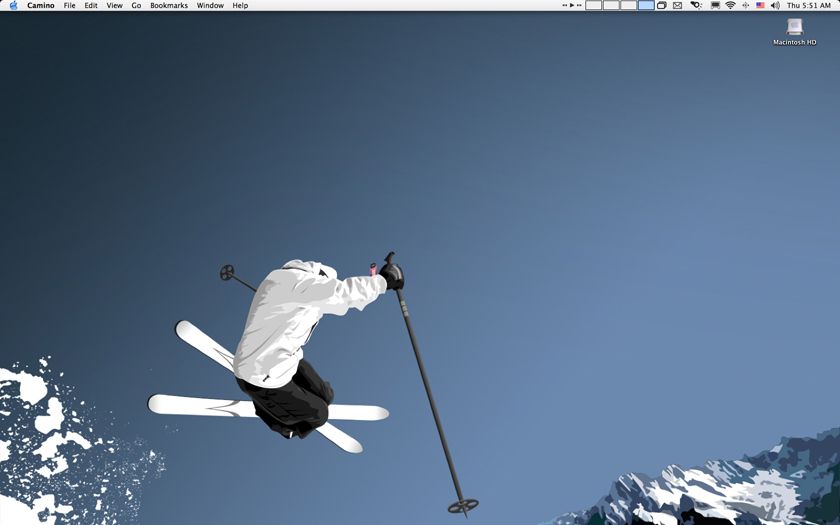Open the Bookmarks menu
This screenshot has height=525, width=840.
click(x=169, y=5)
